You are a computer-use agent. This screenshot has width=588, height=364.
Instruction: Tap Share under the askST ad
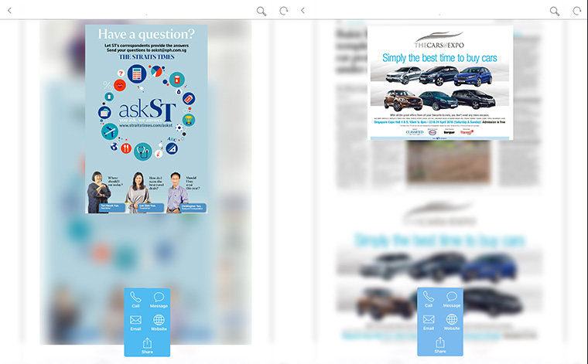pyautogui.click(x=147, y=346)
